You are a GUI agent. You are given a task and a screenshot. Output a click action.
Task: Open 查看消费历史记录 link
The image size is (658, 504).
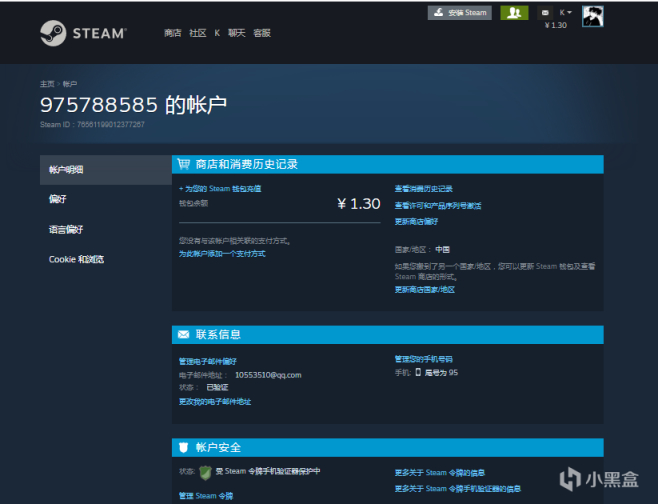coord(423,189)
